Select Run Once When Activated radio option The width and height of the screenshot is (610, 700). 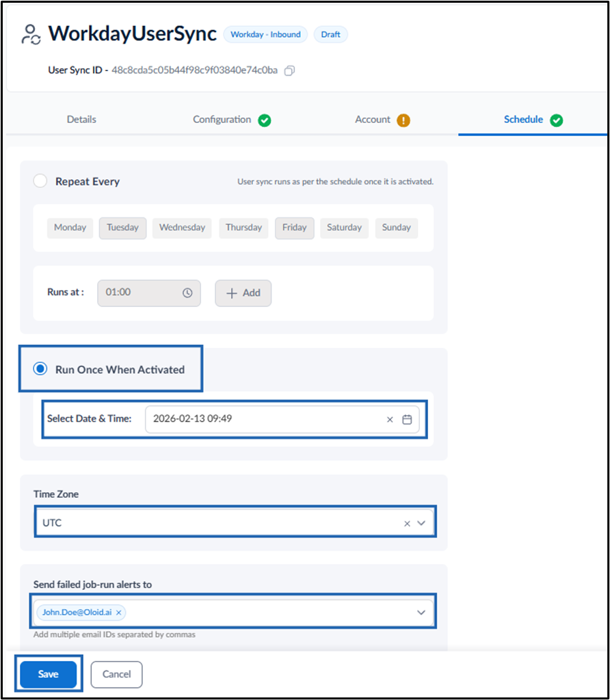(x=40, y=368)
